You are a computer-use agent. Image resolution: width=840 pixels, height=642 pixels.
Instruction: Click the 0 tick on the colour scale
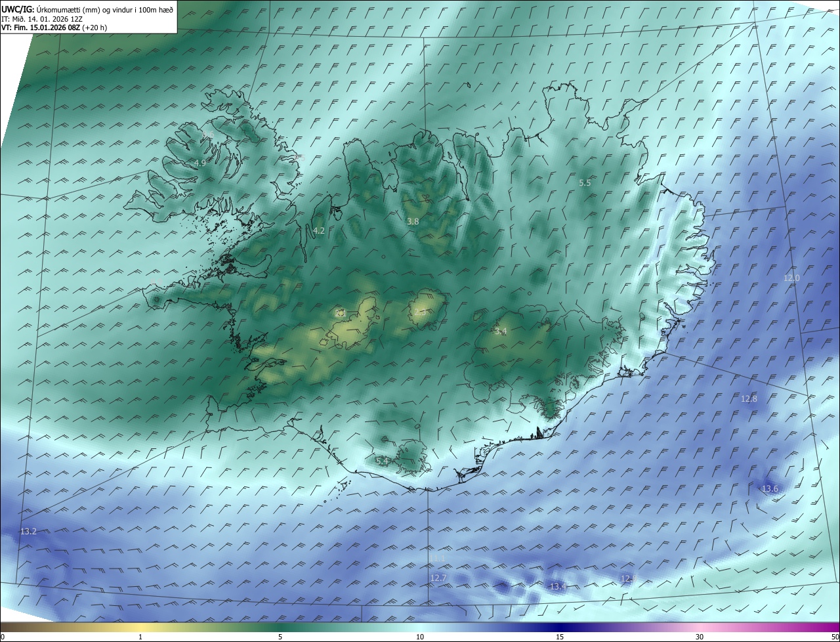click(x=3, y=637)
